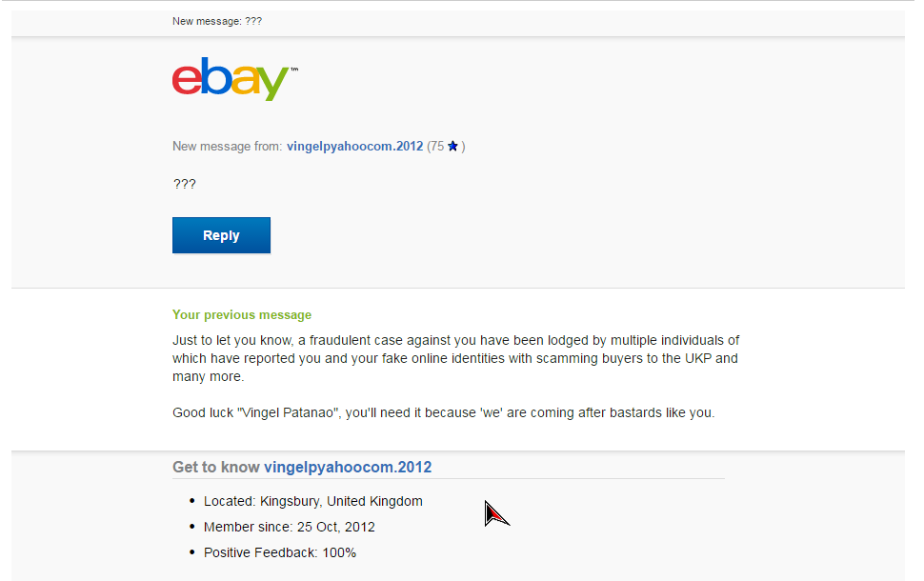Click the sentence beginning 'Good luck'
The image size is (924, 581).
443,412
